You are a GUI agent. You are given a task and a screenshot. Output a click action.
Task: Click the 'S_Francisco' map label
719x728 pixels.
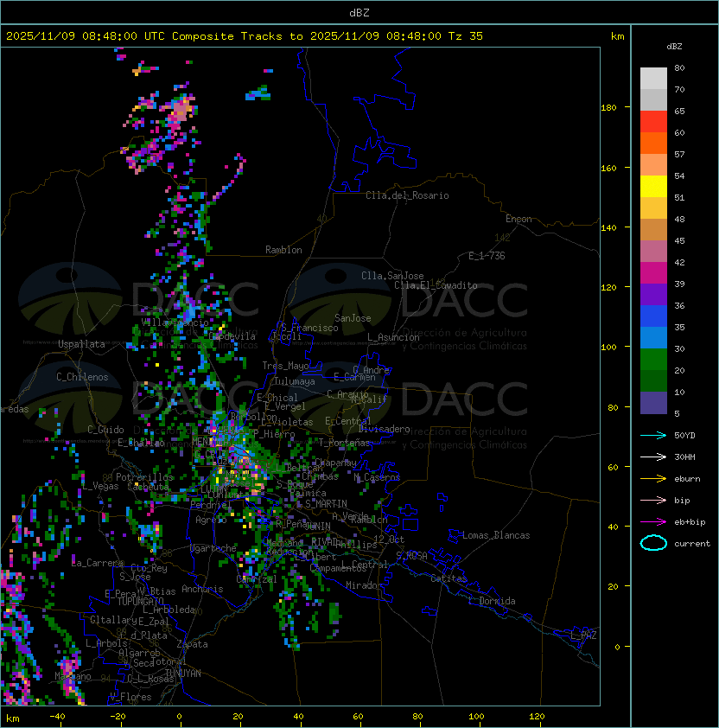pyautogui.click(x=309, y=328)
